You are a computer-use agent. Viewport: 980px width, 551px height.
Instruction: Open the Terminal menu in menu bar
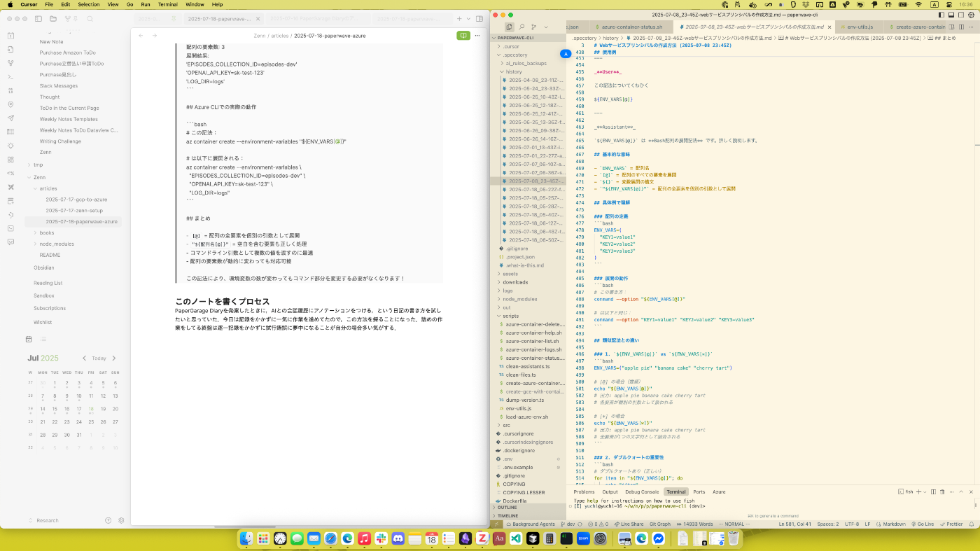(167, 4)
